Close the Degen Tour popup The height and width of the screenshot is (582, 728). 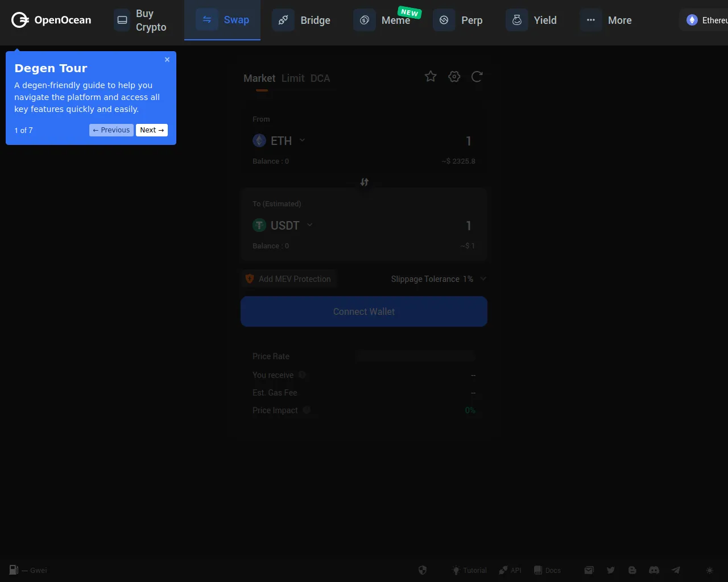(x=167, y=60)
